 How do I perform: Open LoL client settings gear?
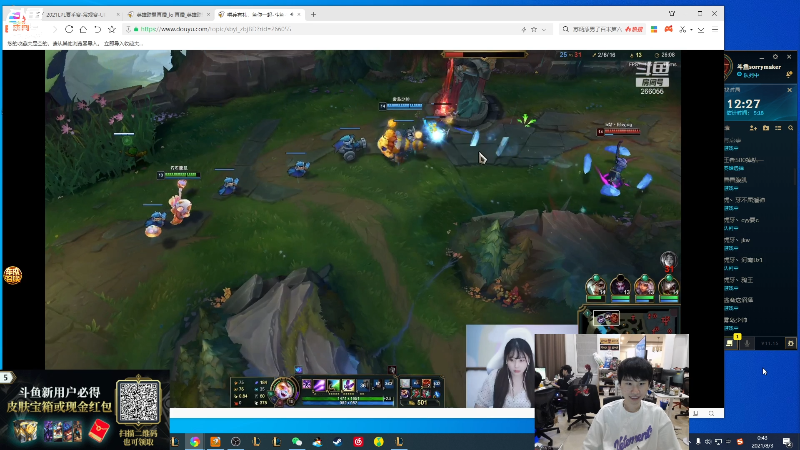click(776, 57)
